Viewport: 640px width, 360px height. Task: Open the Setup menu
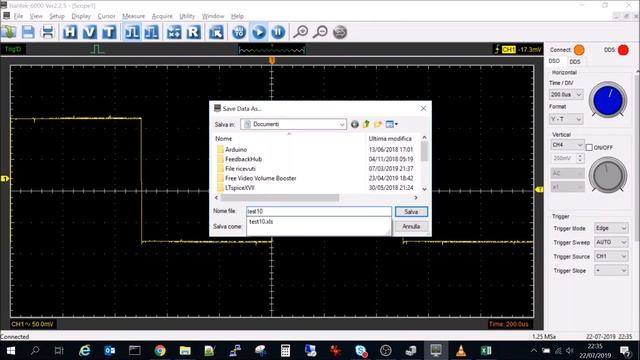click(x=57, y=16)
